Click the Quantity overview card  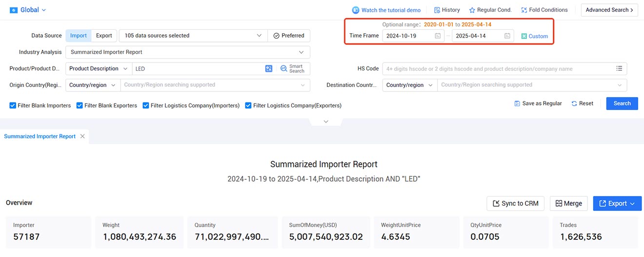[232, 232]
